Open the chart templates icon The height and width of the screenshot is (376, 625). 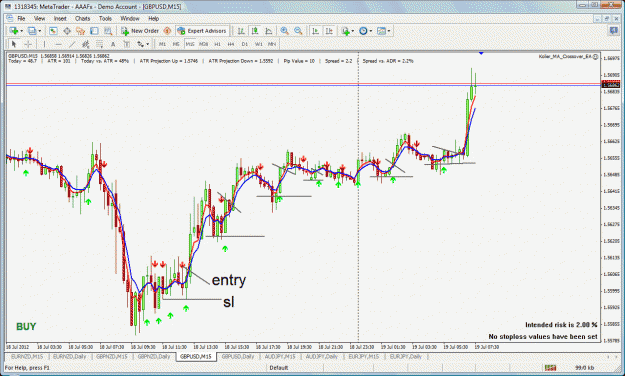click(381, 31)
